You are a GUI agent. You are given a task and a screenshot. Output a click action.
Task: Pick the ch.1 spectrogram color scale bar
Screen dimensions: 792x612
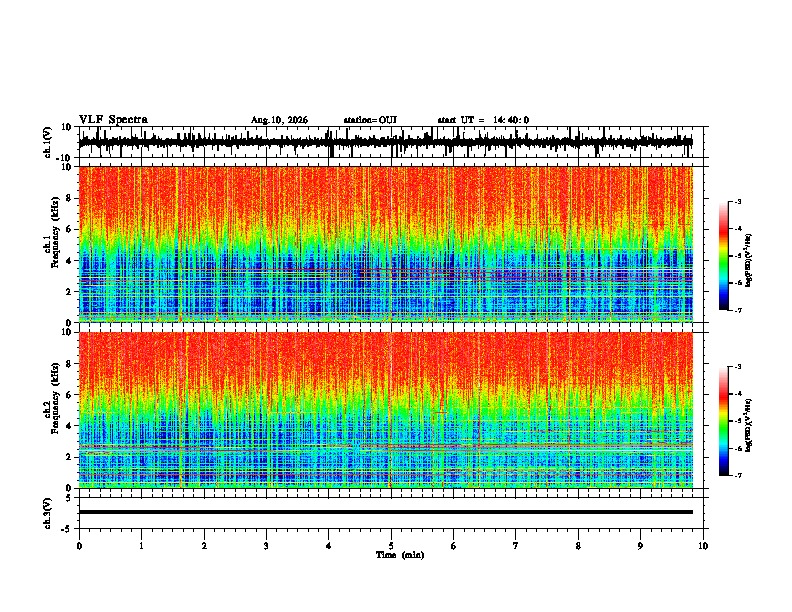coord(723,255)
